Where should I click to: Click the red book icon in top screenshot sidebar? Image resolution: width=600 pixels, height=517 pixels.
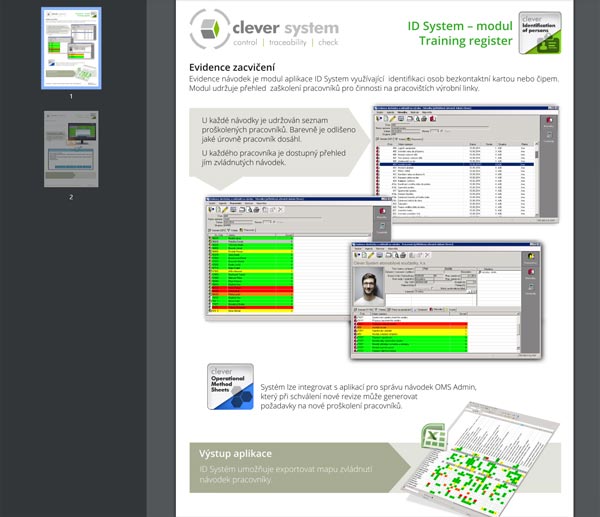(x=549, y=122)
